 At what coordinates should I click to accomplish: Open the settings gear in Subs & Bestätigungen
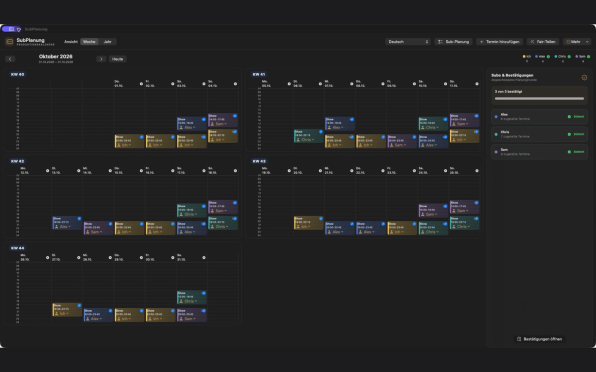(584, 78)
